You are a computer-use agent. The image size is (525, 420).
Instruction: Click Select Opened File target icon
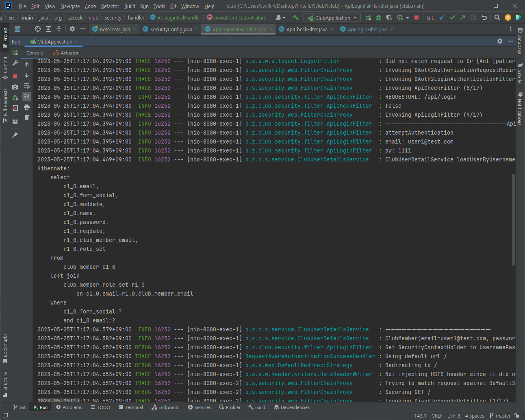(38, 29)
